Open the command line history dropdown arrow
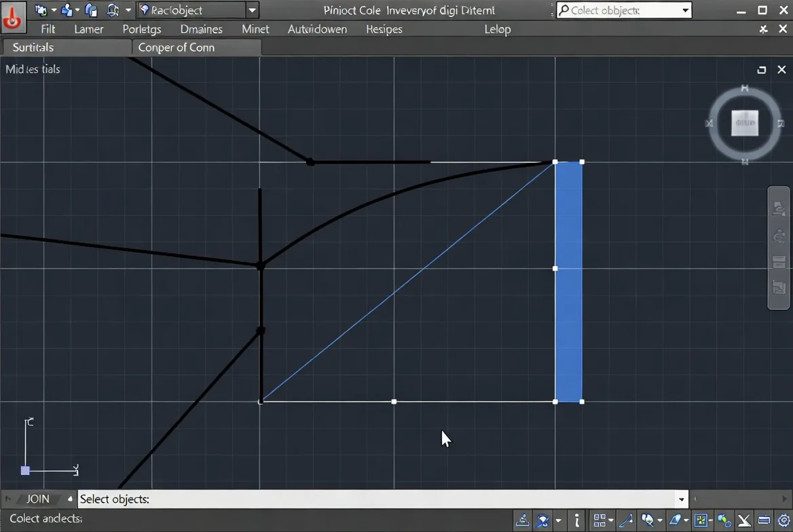Screen dimensions: 793x532 [681, 499]
